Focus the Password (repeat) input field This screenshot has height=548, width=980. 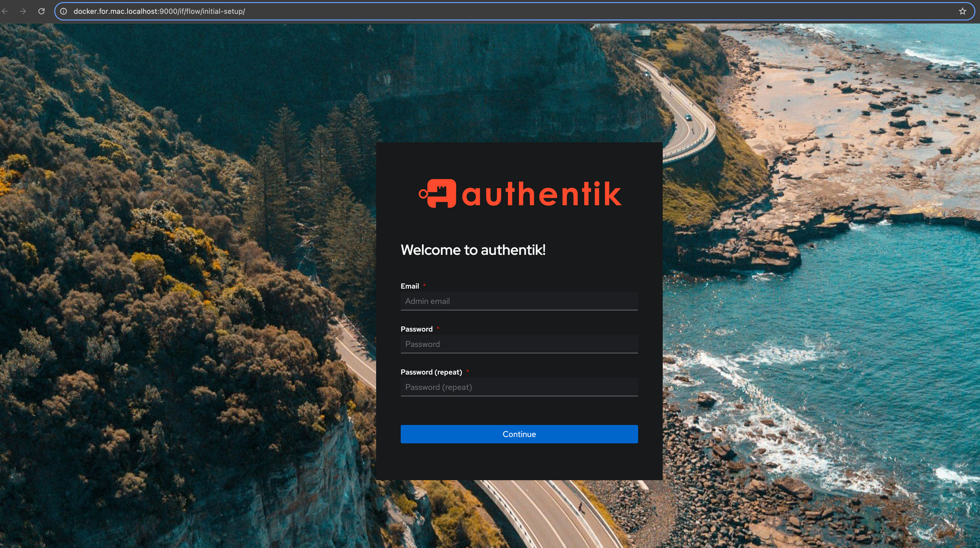(x=519, y=387)
